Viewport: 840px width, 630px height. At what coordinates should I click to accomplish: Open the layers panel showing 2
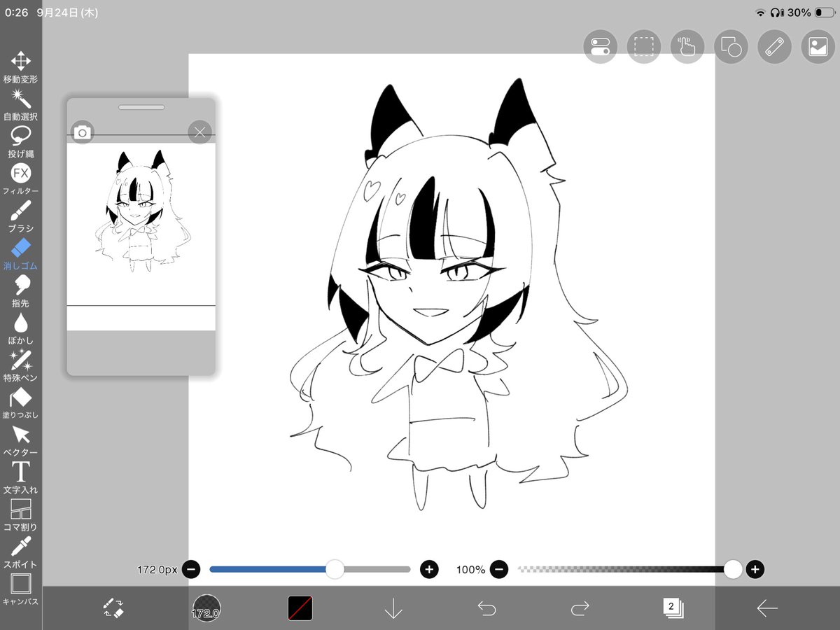673,608
